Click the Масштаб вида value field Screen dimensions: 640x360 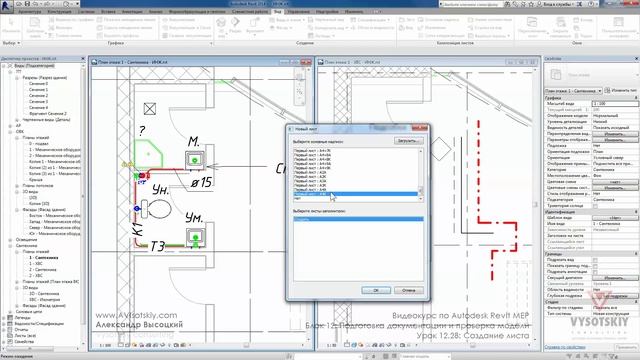click(x=615, y=104)
